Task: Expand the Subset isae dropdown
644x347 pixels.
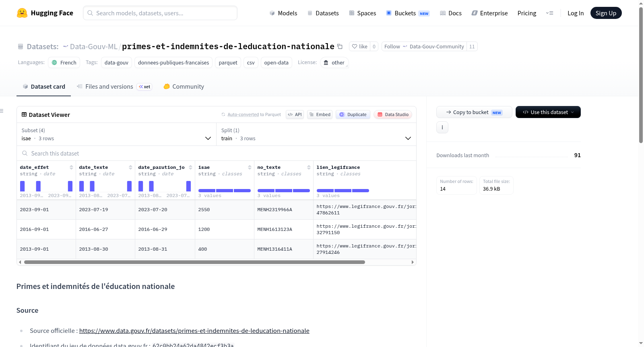Action: click(116, 134)
